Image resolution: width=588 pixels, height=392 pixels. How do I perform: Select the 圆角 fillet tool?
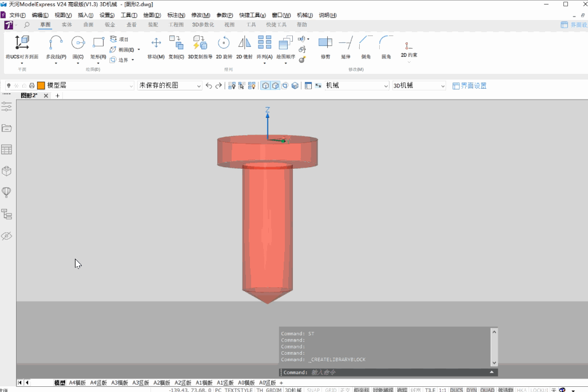[x=386, y=47]
